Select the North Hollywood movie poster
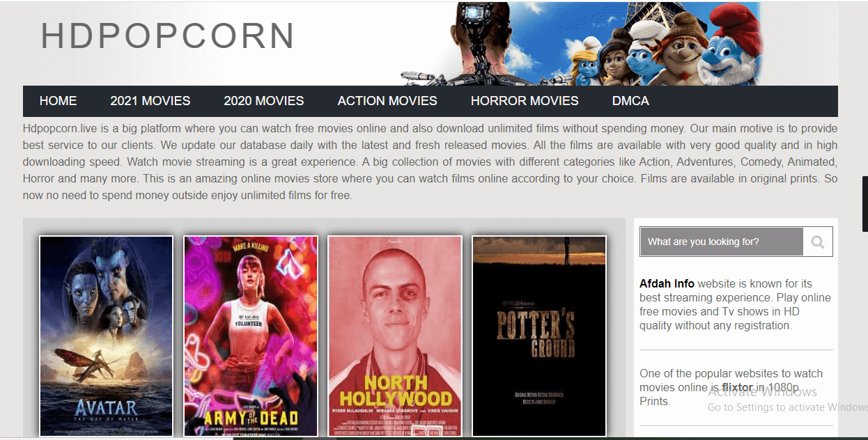This screenshot has height=440, width=868. 395,336
